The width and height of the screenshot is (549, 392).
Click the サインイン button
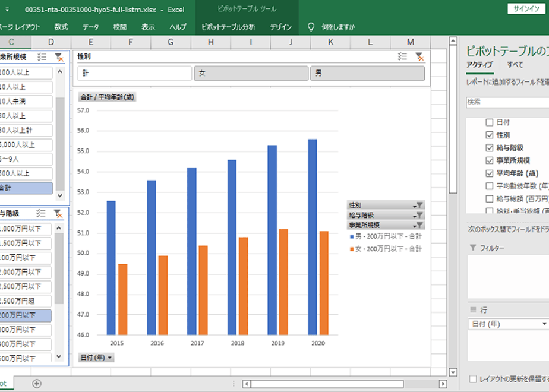526,9
